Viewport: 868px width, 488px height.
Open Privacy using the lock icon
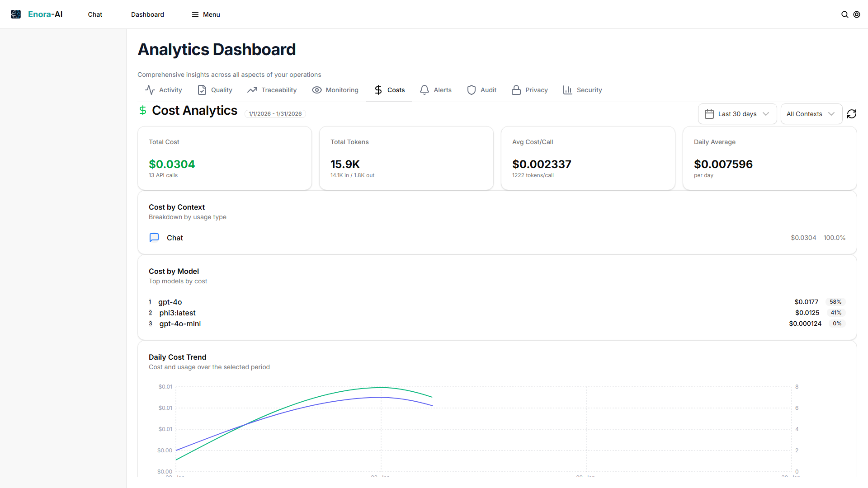pos(516,90)
